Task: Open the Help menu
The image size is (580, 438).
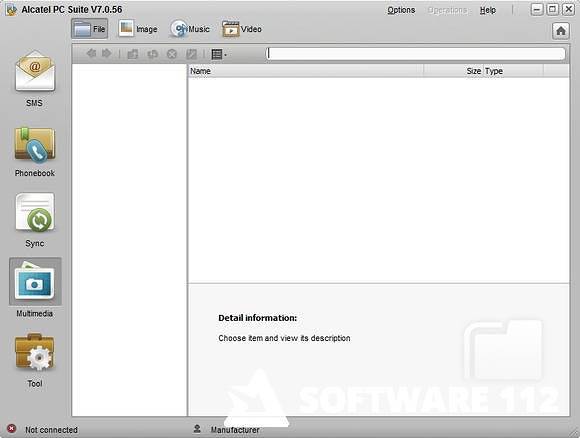Action: (x=488, y=10)
